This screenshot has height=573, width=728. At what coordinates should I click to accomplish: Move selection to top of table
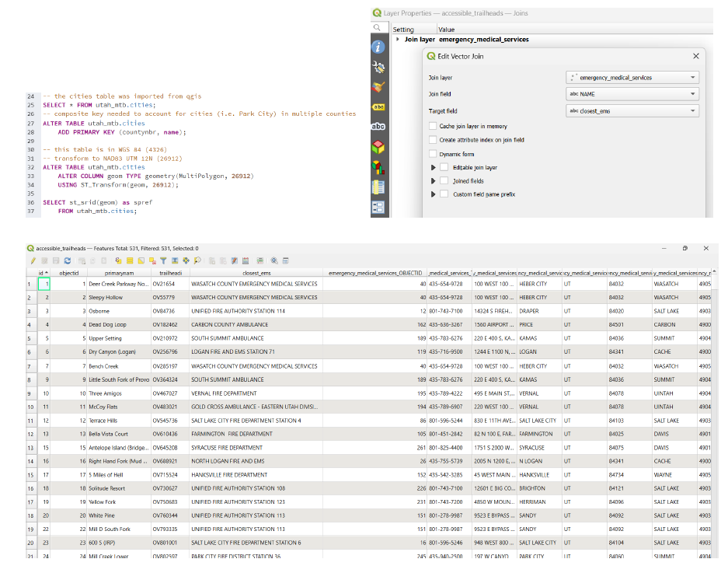[x=175, y=260]
